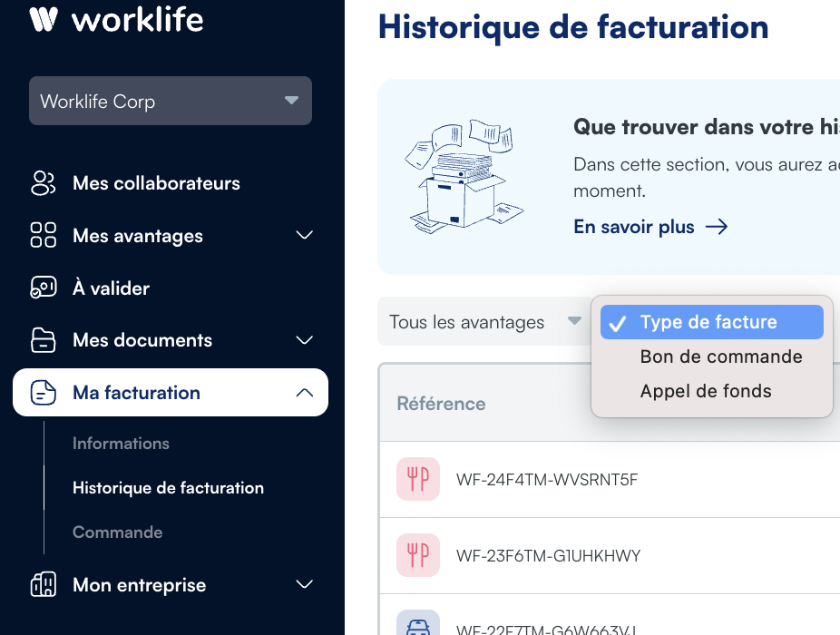The width and height of the screenshot is (840, 635).
Task: Open the En savoir plus link
Action: coord(633,227)
